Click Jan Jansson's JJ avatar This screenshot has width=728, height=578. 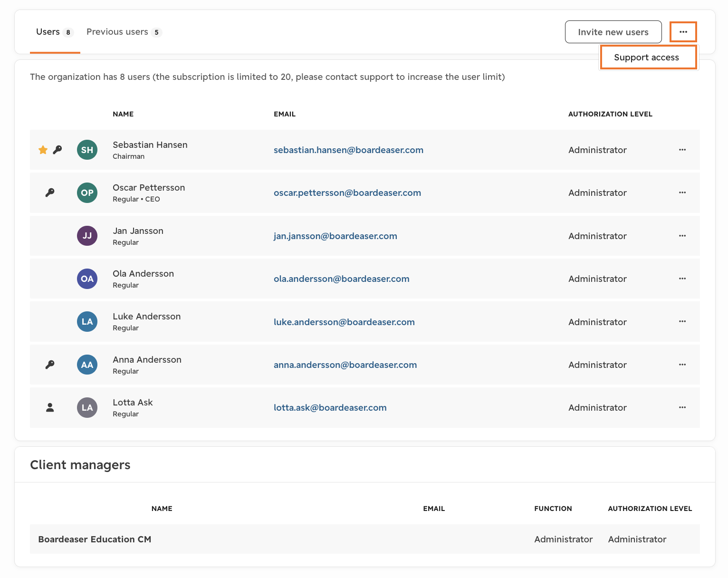pos(87,236)
